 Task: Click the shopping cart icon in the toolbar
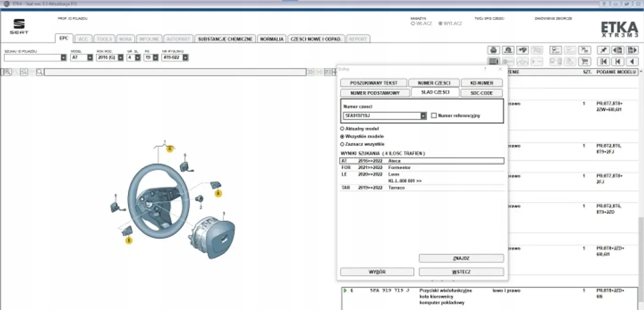584,62
